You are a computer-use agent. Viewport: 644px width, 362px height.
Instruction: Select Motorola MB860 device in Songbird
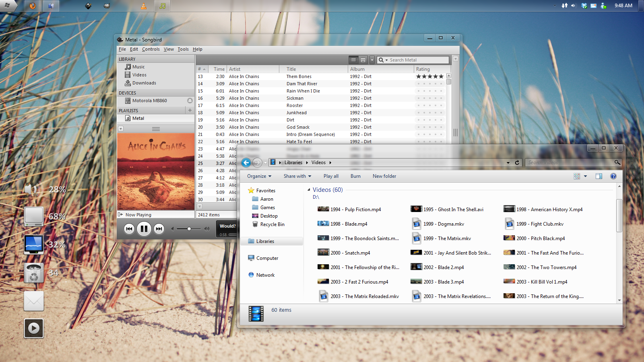[146, 101]
